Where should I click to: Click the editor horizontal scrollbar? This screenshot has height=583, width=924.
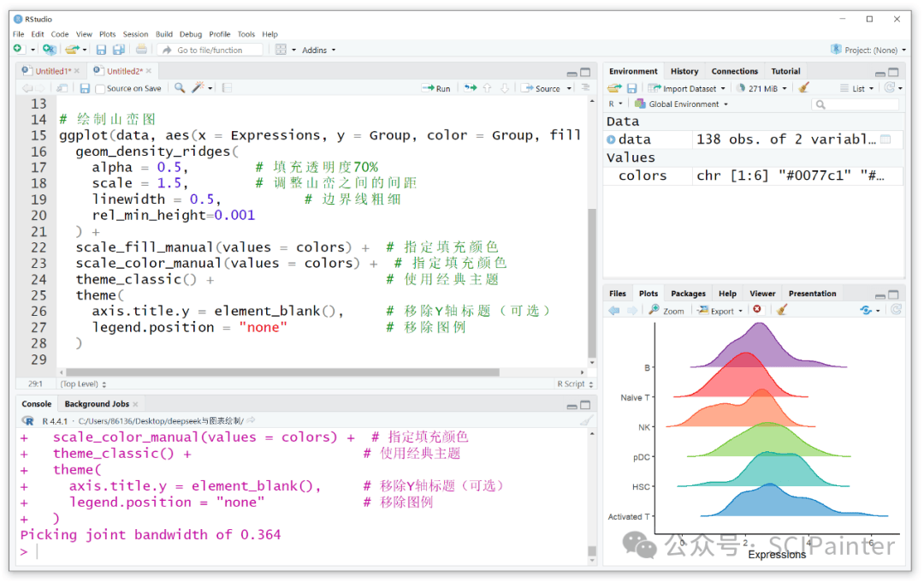pyautogui.click(x=281, y=372)
